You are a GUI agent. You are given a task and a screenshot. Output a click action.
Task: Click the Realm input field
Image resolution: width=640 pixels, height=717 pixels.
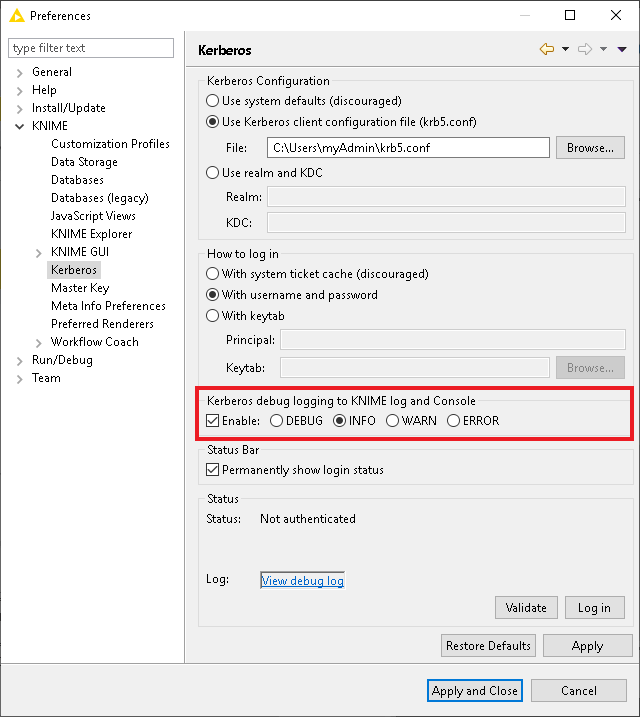click(x=446, y=197)
